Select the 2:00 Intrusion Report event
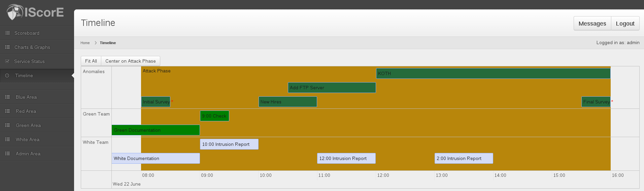This screenshot has width=644, height=191. point(464,158)
